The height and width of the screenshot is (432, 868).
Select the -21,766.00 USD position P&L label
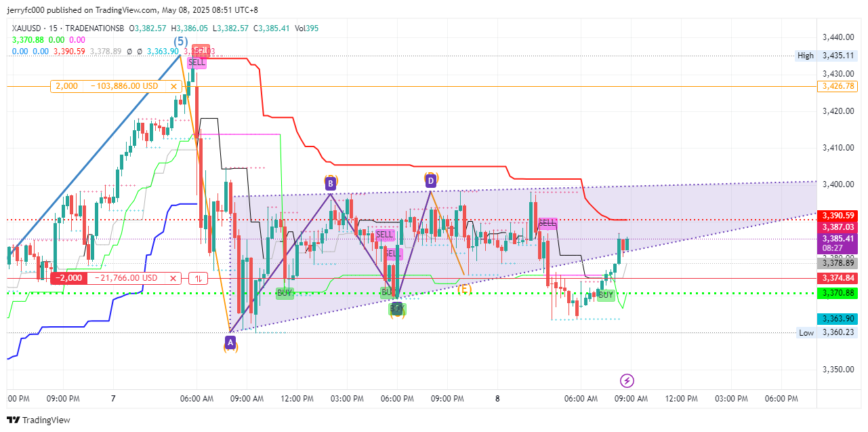click(126, 278)
